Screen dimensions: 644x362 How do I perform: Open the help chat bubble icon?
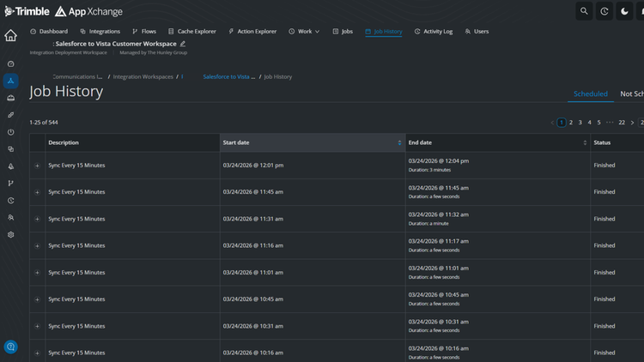[x=10, y=347]
